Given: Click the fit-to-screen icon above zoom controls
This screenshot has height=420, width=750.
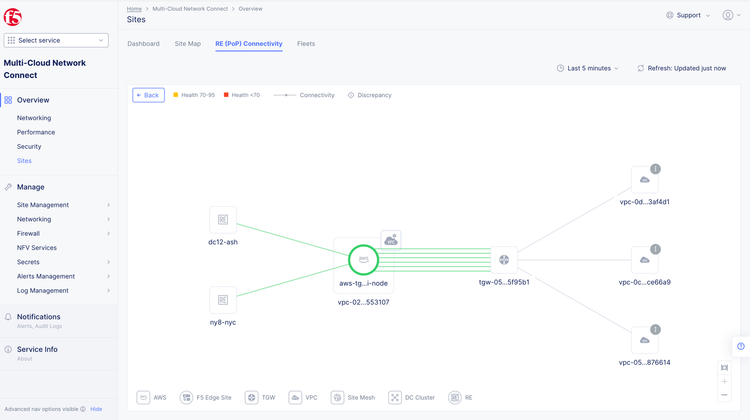Looking at the screenshot, I should coord(725,367).
